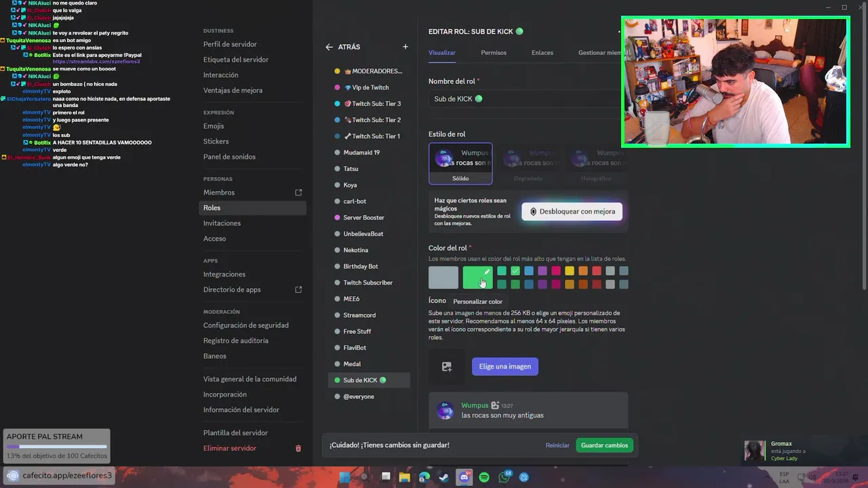Screen dimensions: 868x488
Task: Select the Vip de Twitch role
Action: coord(369,87)
